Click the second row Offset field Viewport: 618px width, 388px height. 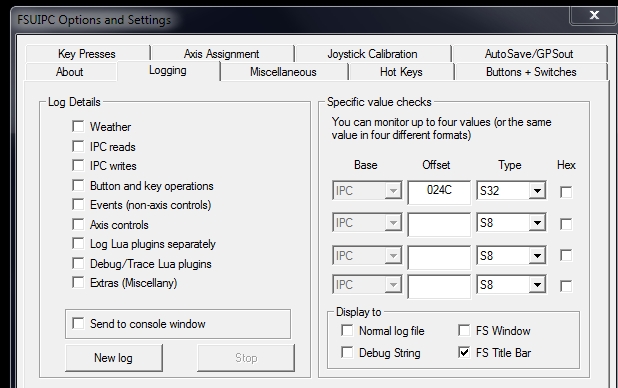[439, 224]
